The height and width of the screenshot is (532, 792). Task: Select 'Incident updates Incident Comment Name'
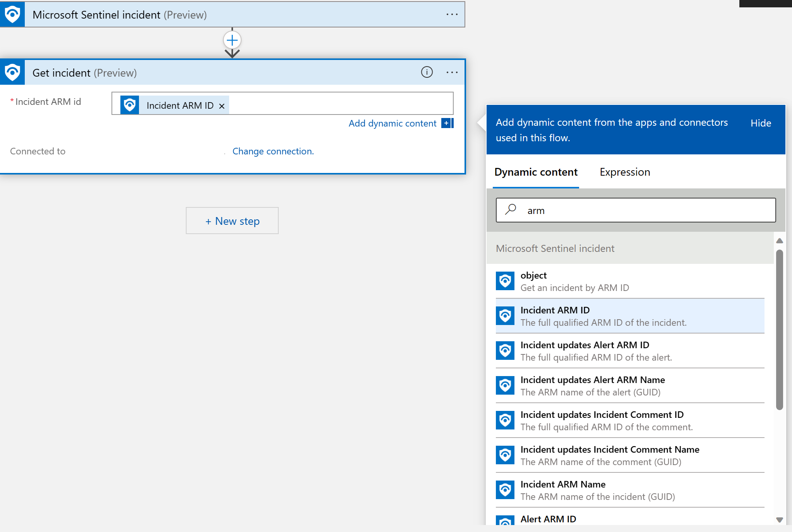point(630,455)
